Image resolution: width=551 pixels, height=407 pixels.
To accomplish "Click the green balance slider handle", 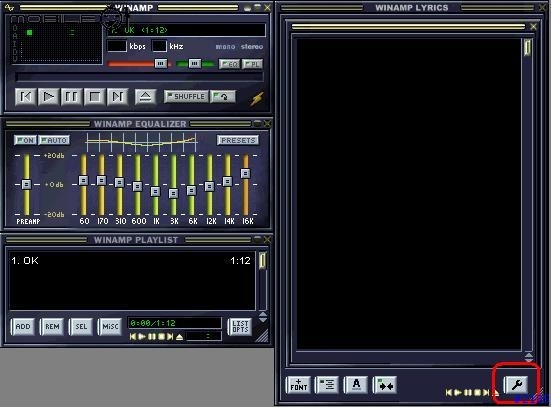I will tap(195, 63).
